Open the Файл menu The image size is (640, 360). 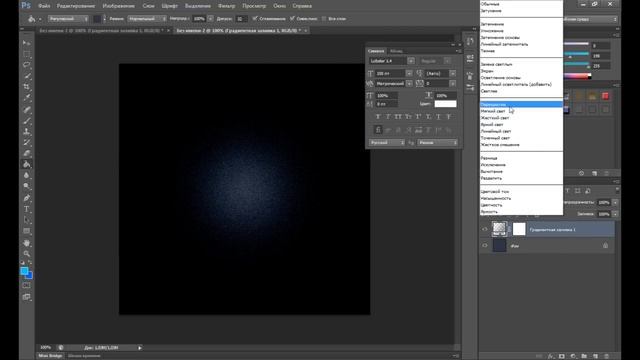click(x=44, y=6)
